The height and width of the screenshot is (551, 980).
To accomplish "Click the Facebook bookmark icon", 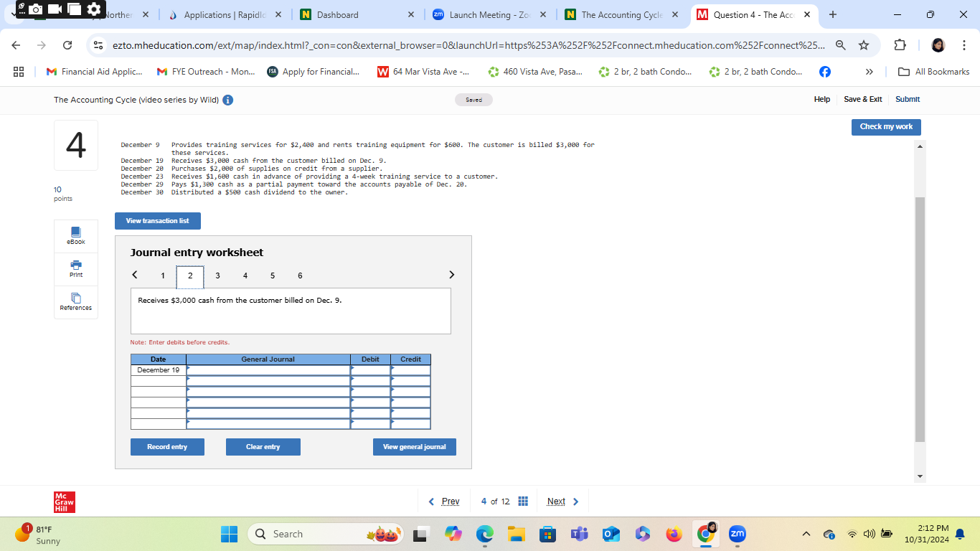I will (826, 71).
